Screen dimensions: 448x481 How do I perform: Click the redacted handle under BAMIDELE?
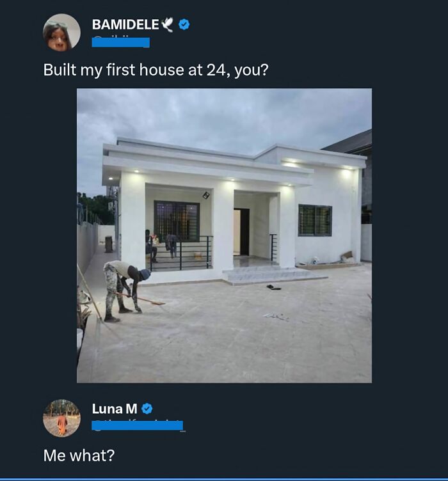click(x=120, y=42)
